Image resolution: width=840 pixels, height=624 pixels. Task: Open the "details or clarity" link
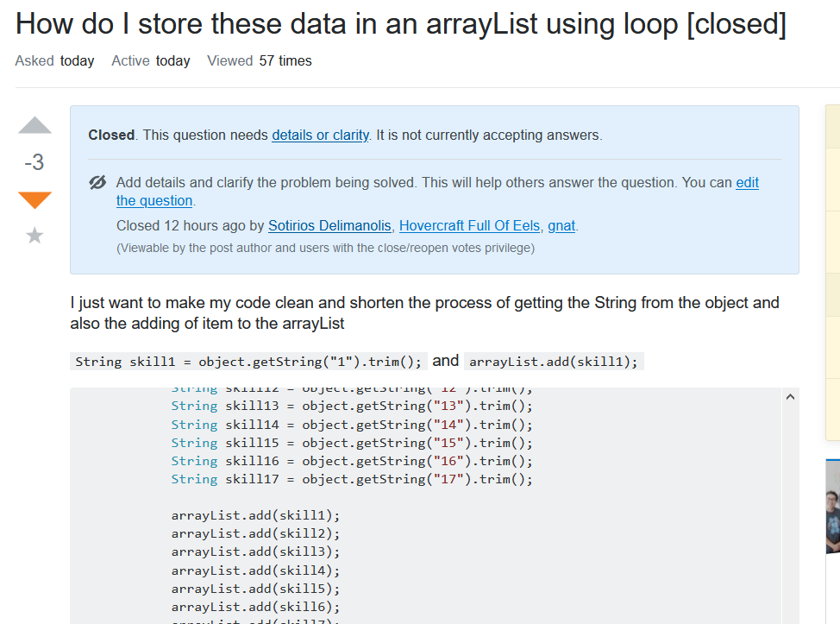pyautogui.click(x=320, y=135)
